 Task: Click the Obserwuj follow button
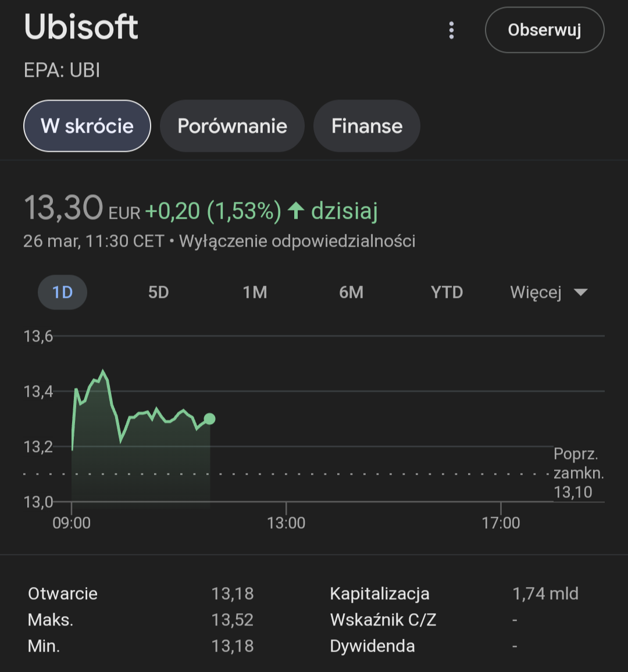pos(544,30)
